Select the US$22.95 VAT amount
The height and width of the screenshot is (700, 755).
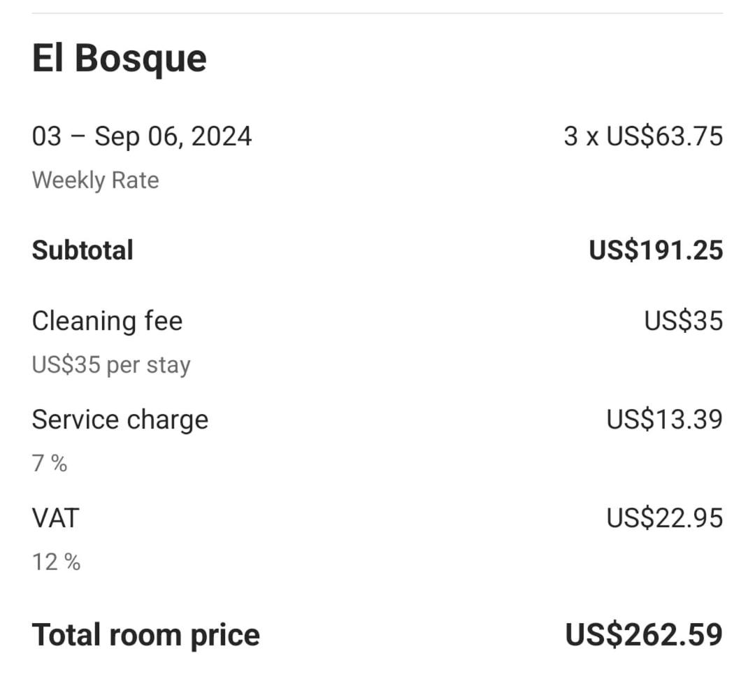click(664, 518)
